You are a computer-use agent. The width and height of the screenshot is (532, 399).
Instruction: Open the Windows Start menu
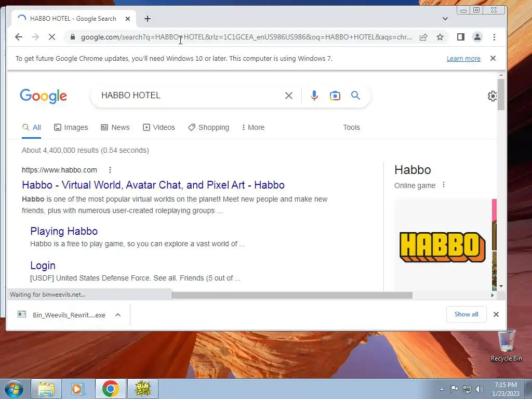pos(14,389)
